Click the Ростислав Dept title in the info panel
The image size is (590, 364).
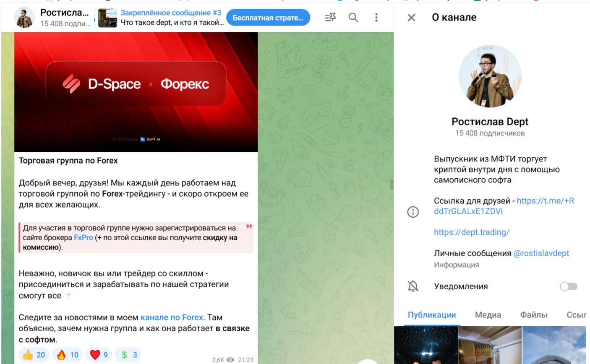(490, 122)
